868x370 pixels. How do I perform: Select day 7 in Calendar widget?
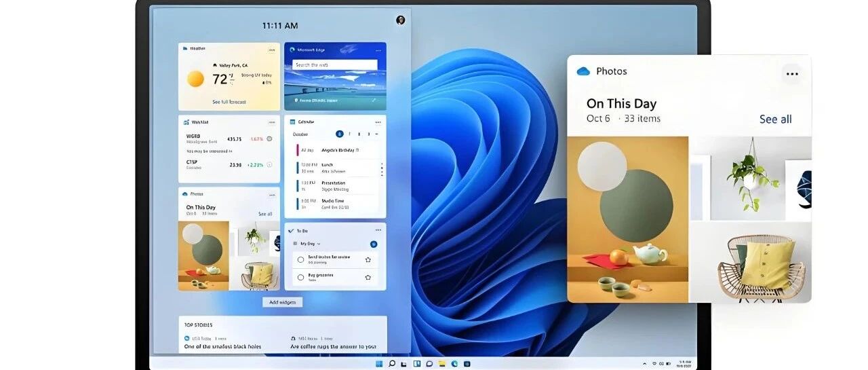point(349,134)
